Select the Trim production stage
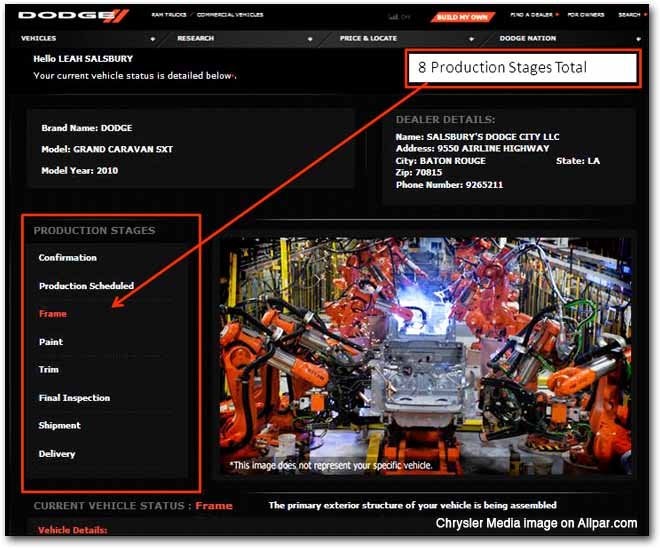 [49, 370]
